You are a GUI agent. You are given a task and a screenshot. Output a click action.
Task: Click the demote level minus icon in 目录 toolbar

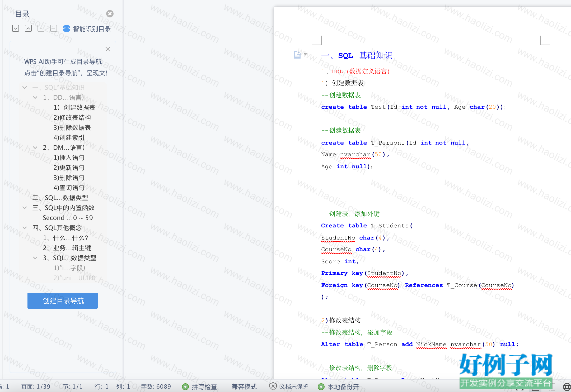coord(54,28)
